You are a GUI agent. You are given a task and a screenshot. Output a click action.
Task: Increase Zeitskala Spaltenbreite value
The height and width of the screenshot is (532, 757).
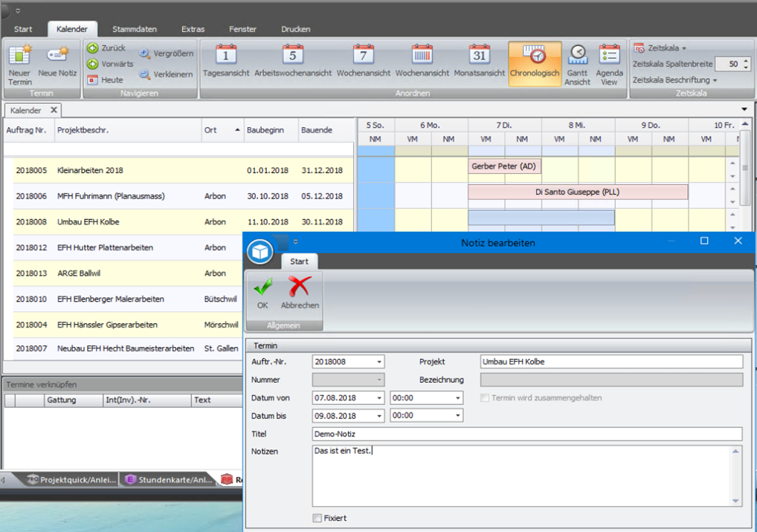click(x=747, y=61)
